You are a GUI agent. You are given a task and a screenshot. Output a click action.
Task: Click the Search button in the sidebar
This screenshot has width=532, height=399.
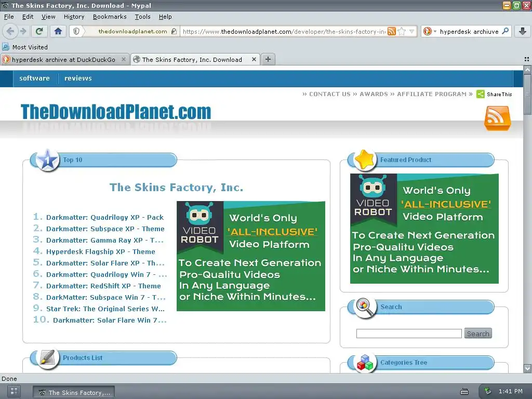pos(478,334)
